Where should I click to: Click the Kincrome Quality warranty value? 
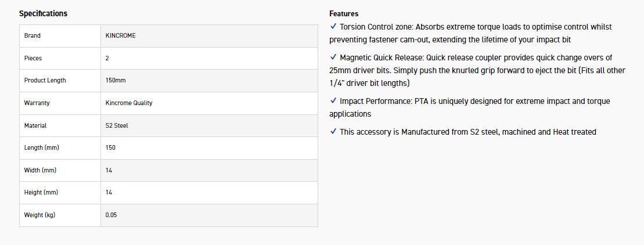click(x=129, y=103)
